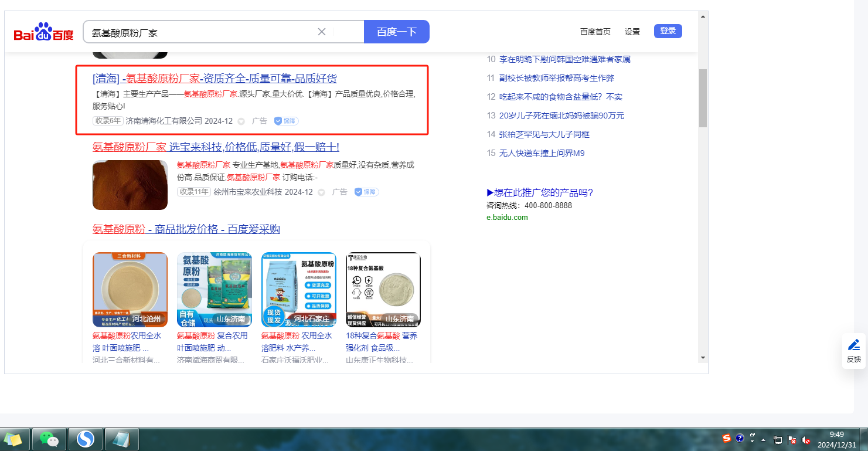Show hidden system tray icons
This screenshot has height=451, width=868.
click(x=763, y=439)
